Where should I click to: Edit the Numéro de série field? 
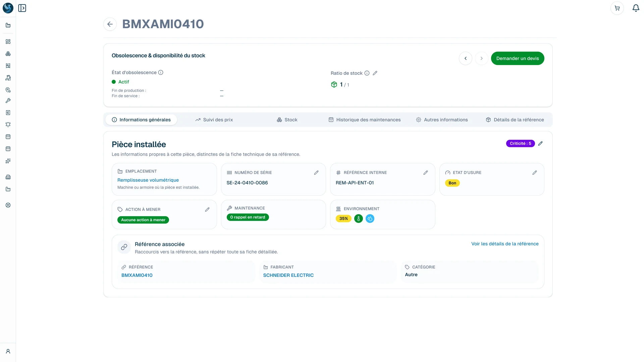tap(316, 173)
